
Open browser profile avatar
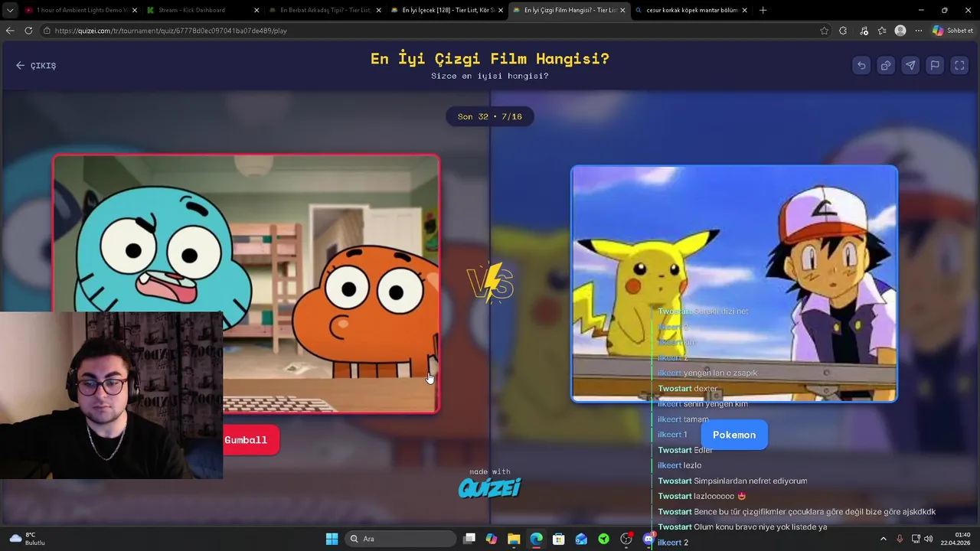(900, 31)
